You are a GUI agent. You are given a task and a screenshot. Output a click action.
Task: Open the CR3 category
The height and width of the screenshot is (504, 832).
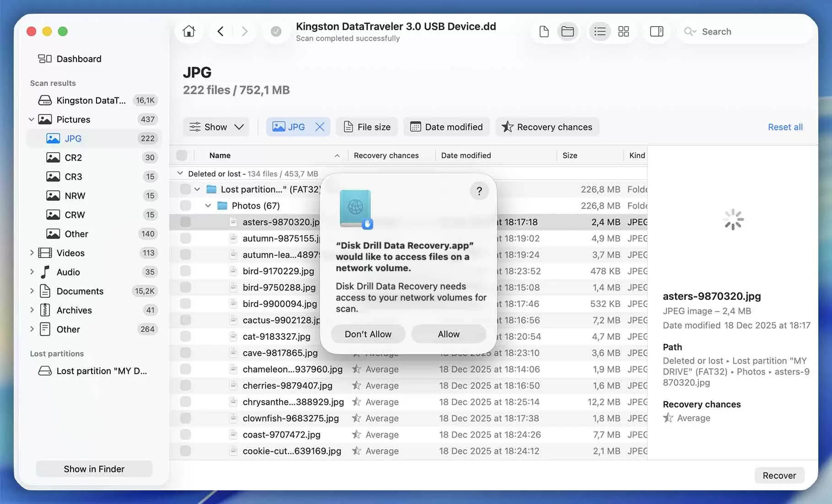[93, 177]
